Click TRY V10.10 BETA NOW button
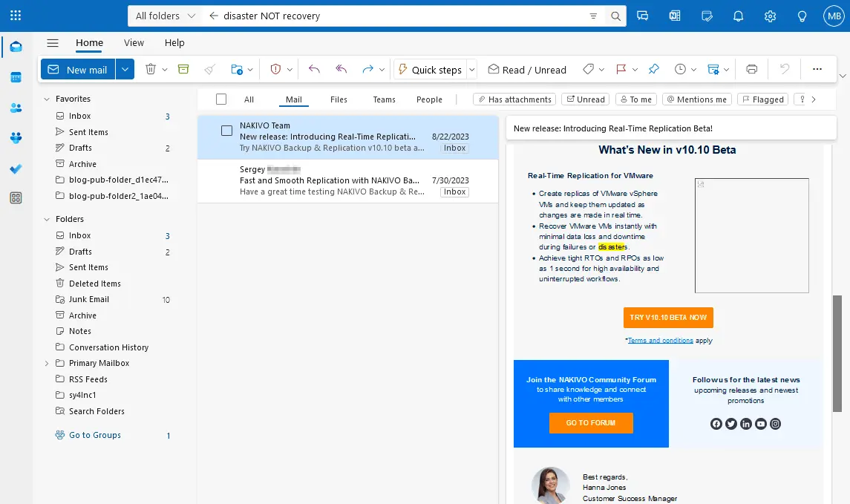The image size is (850, 504). 668,318
